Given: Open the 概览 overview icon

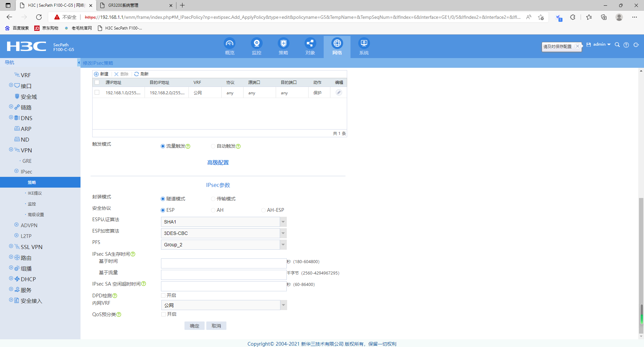Looking at the screenshot, I should pyautogui.click(x=229, y=44).
